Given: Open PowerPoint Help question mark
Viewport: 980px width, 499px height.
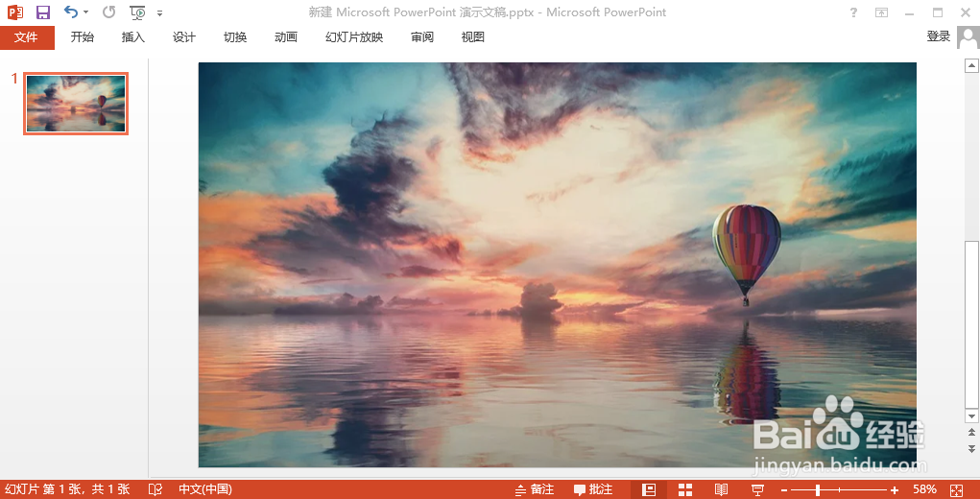Looking at the screenshot, I should pyautogui.click(x=853, y=12).
